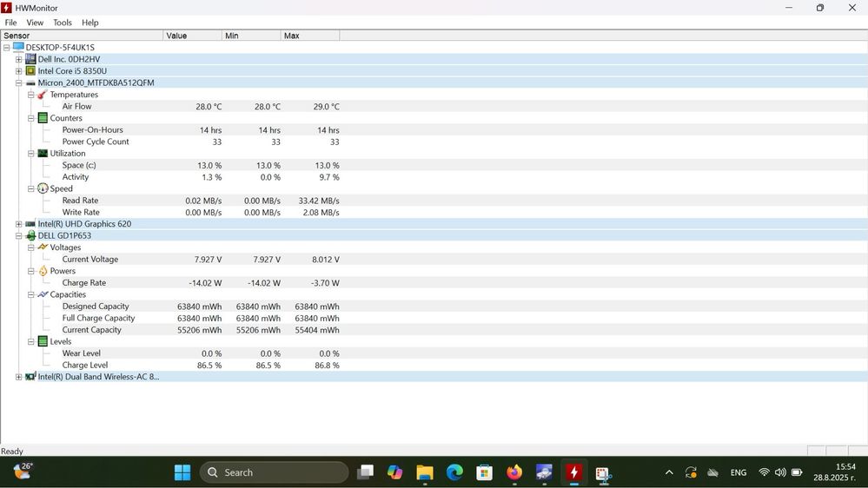Click the Levels green icon
Screen dimensions: 868x488
(43, 341)
